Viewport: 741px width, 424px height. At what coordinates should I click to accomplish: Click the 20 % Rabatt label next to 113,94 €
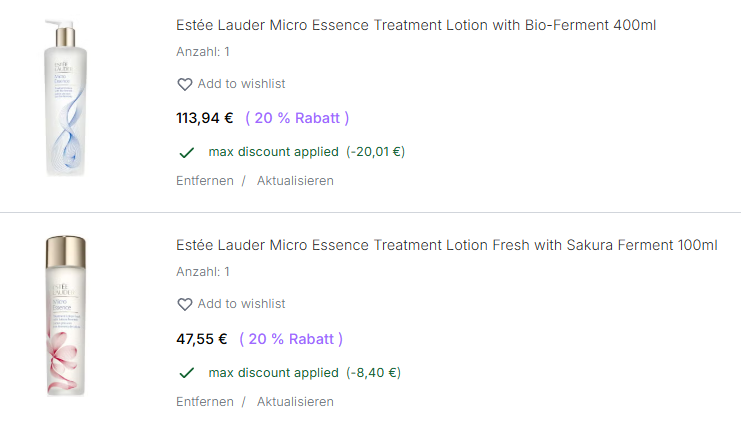[x=297, y=118]
